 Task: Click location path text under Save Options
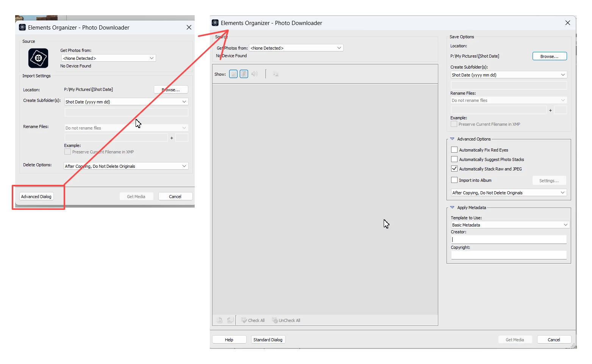pos(475,56)
